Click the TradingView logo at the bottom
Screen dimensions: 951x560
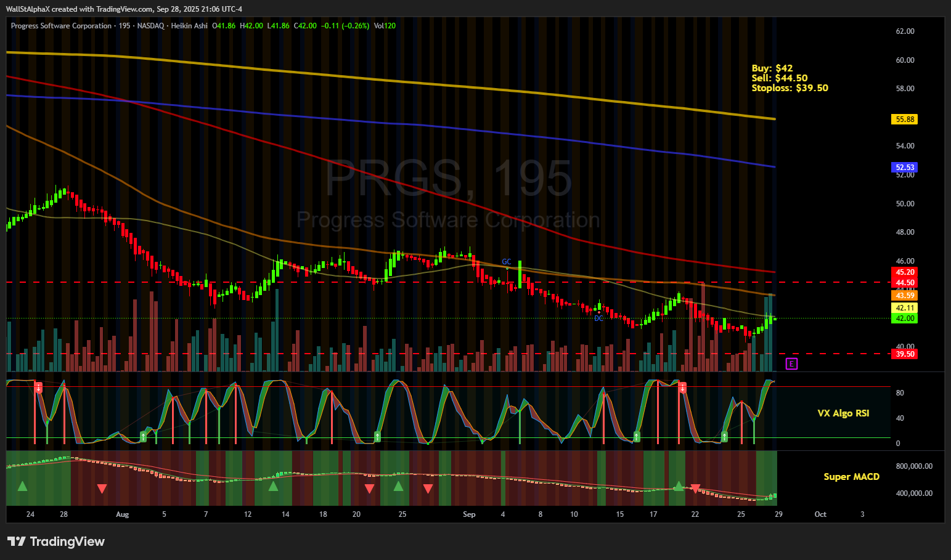(56, 541)
